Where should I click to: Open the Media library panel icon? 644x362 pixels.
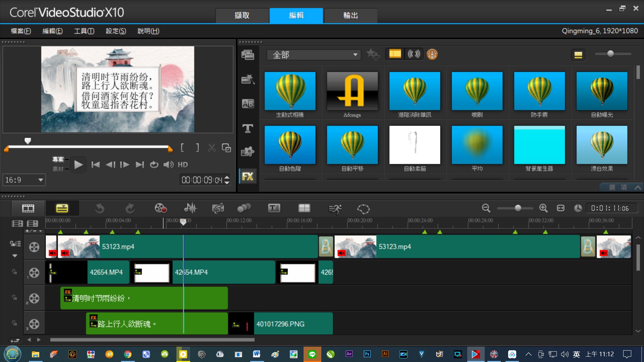click(248, 55)
